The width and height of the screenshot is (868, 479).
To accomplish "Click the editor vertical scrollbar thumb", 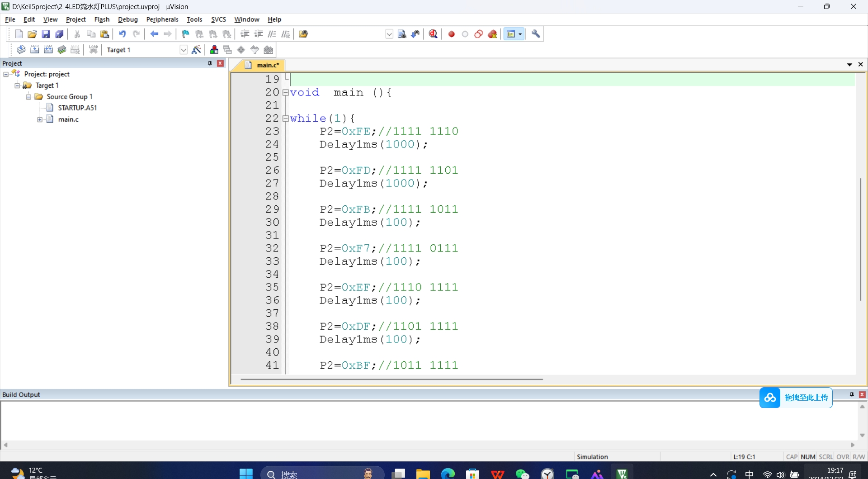I will click(860, 240).
